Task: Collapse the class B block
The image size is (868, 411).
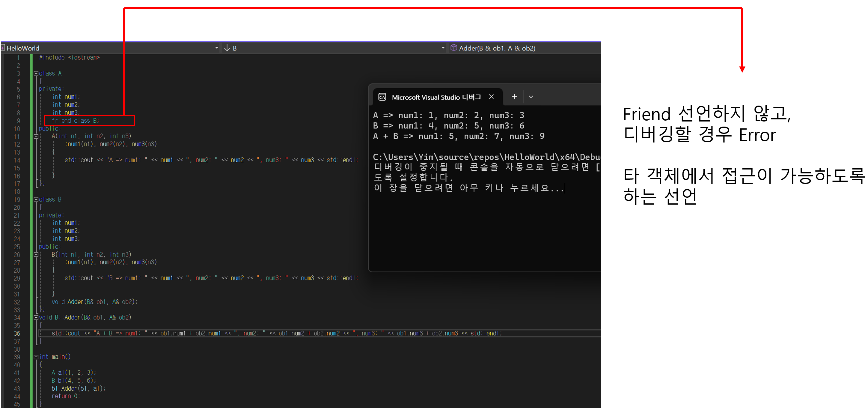Action: [36, 199]
